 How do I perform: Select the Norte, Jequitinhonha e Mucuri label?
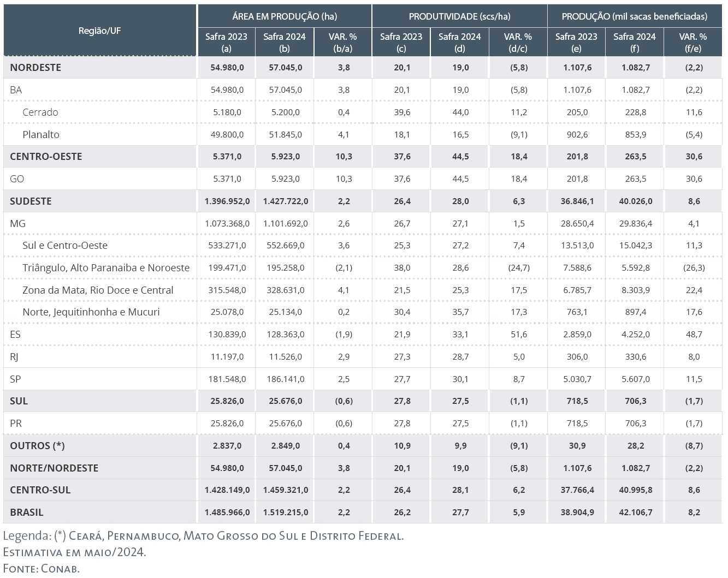tap(91, 312)
